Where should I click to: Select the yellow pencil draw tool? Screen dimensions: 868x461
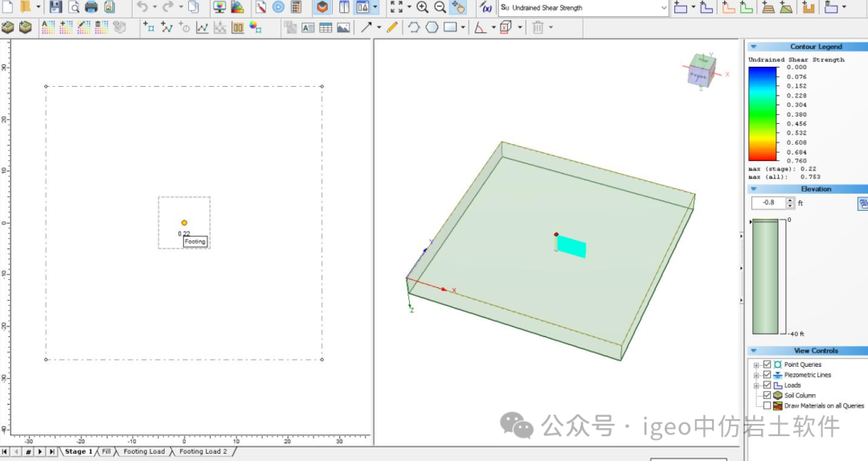pos(392,27)
